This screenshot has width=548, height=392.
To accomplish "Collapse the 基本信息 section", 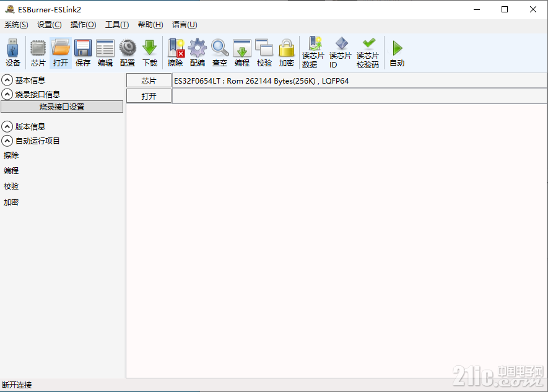I will click(7, 81).
